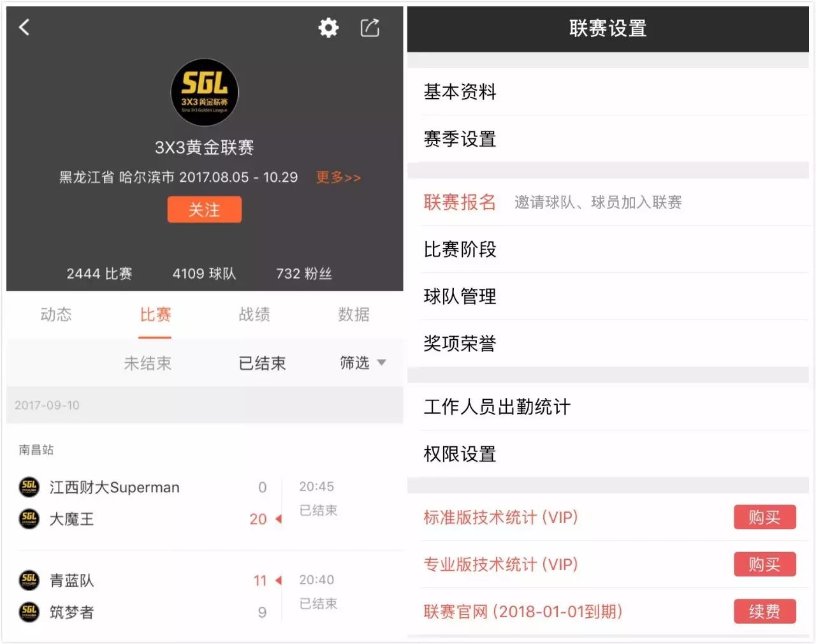Screen dimensions: 816x644
Task: Tap the SGL league logo
Action: (205, 92)
